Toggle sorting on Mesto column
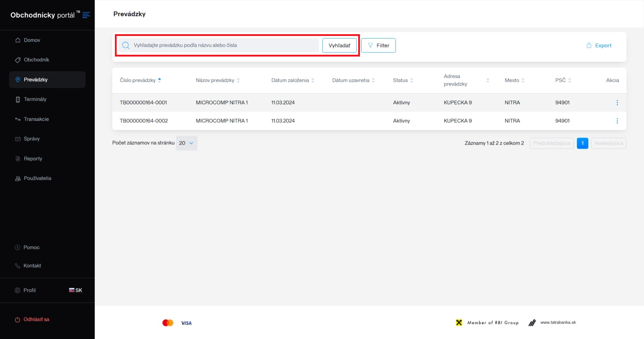644x339 pixels. [x=523, y=80]
